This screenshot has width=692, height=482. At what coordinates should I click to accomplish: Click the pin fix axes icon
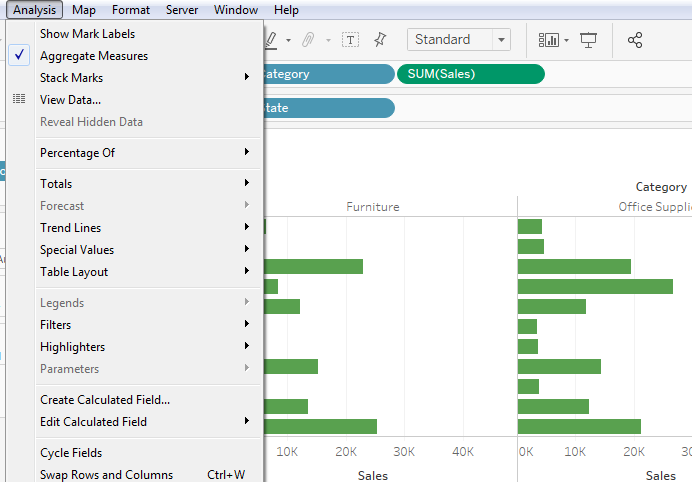(x=379, y=40)
